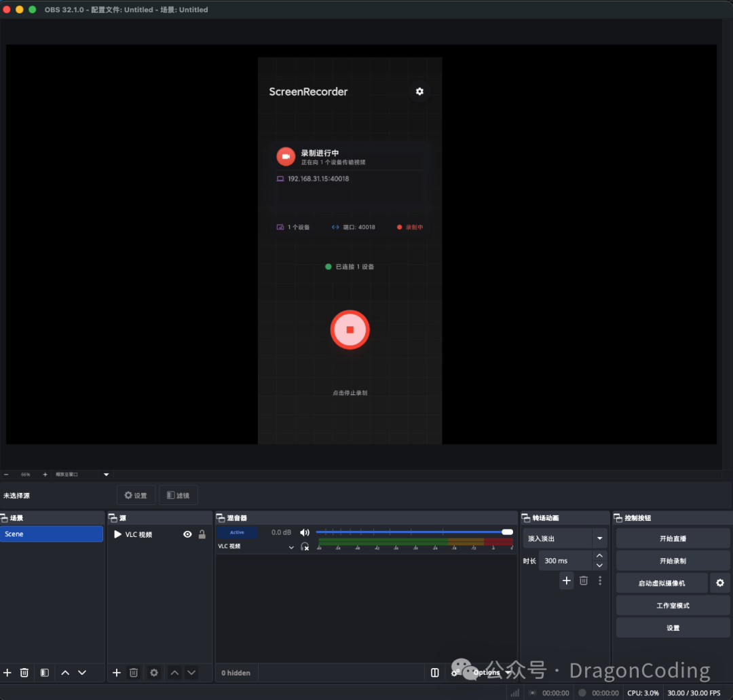The image size is (733, 700).
Task: Select the Scene item in the scenes list
Action: [52, 534]
